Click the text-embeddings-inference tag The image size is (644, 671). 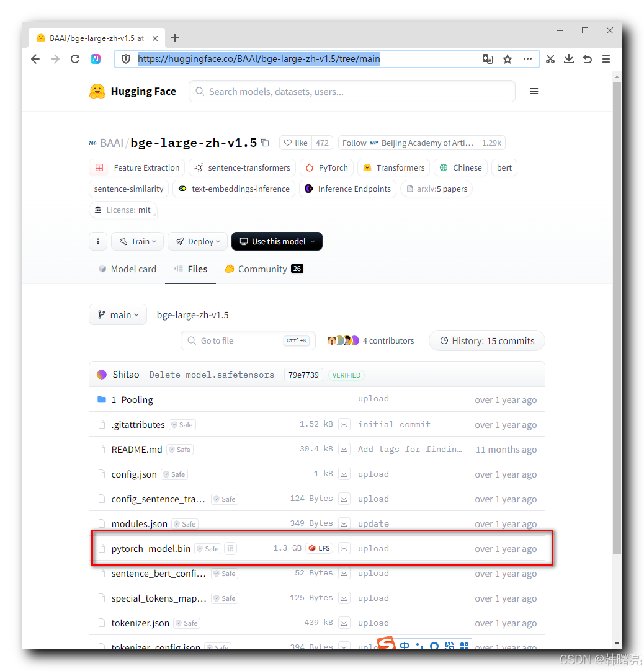[234, 189]
